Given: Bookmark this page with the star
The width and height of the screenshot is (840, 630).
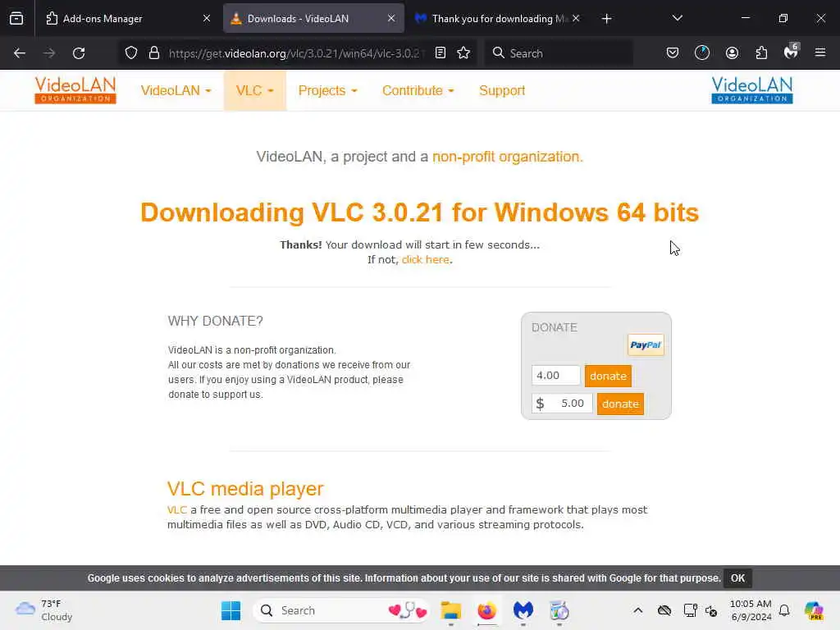Looking at the screenshot, I should (463, 53).
